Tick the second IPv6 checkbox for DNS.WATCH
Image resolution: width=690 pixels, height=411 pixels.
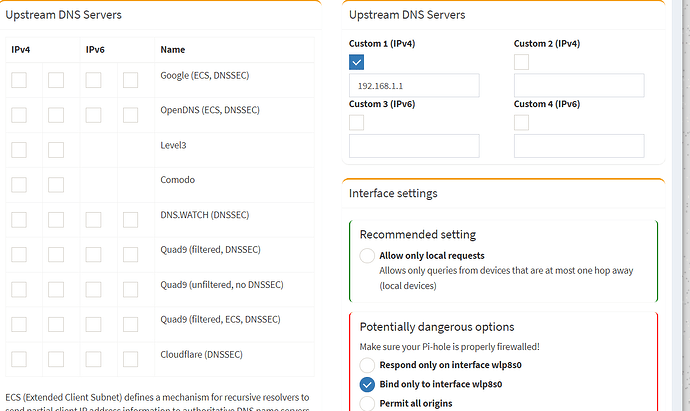pyautogui.click(x=130, y=220)
